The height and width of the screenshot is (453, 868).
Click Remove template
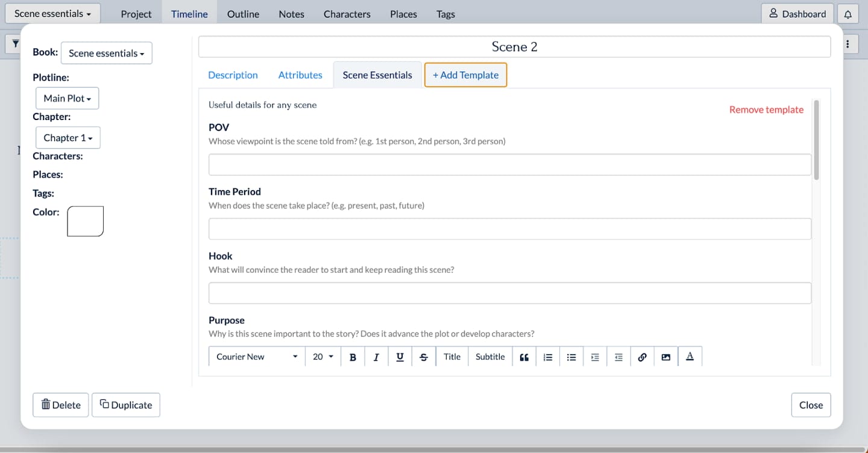pyautogui.click(x=766, y=109)
